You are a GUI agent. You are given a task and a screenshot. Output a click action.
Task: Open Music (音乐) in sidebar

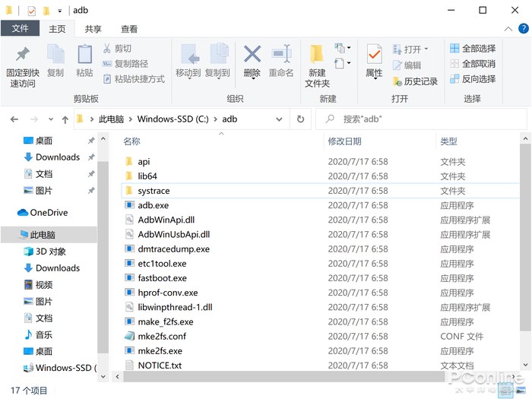point(38,335)
